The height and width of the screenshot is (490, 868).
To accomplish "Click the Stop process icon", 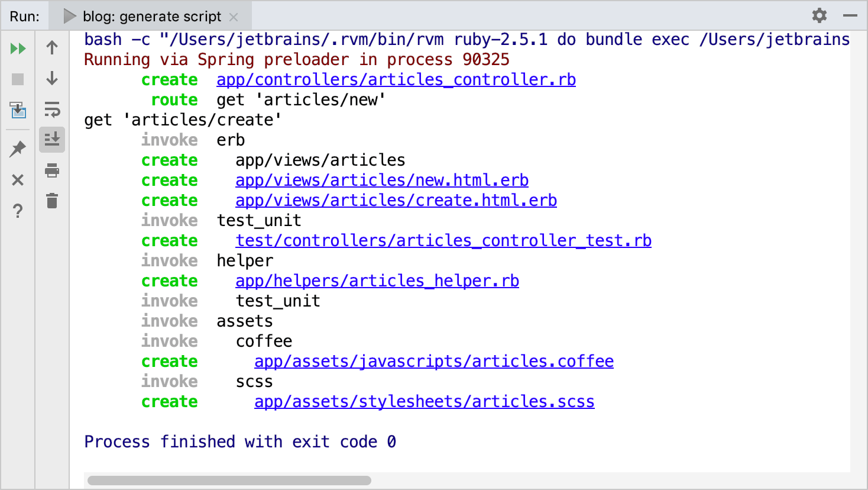I will click(x=18, y=79).
